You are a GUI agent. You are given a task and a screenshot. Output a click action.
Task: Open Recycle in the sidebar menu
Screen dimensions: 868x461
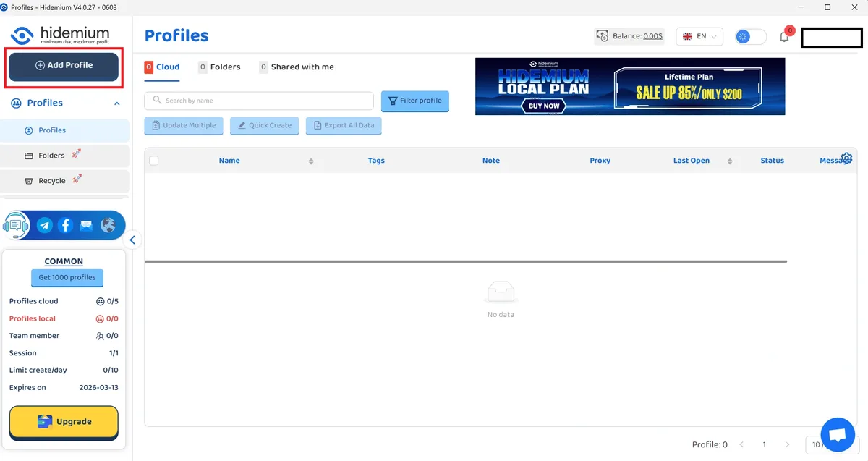(65, 181)
